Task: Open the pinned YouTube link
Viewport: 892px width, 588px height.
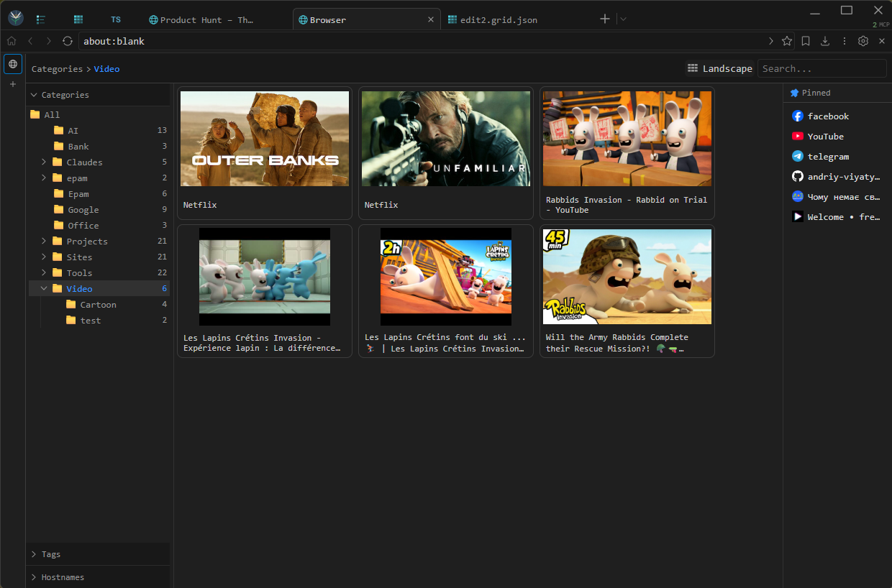Action: (x=836, y=137)
